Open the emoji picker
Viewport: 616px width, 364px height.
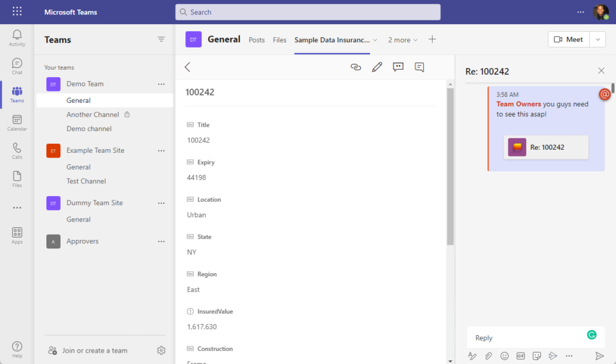point(505,356)
